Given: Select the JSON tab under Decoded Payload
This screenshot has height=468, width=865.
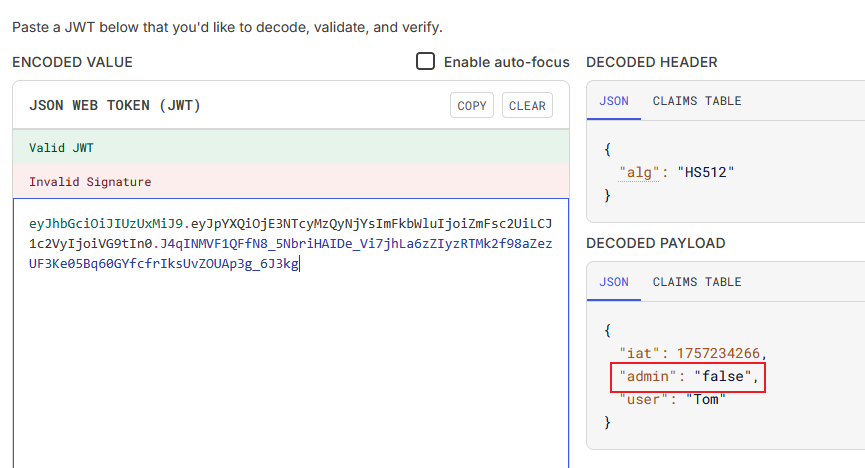Looking at the screenshot, I should pos(614,282).
